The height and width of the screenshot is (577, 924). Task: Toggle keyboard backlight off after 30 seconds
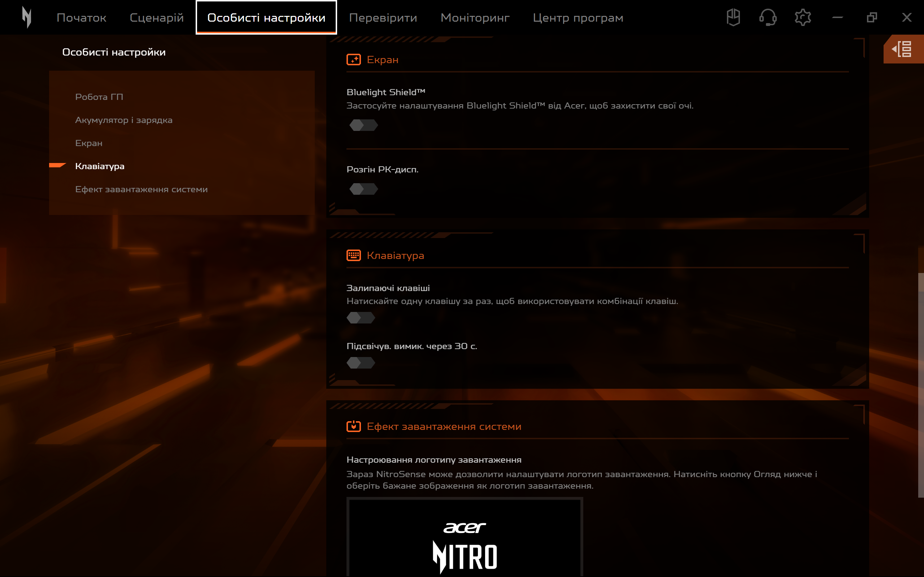(x=361, y=363)
